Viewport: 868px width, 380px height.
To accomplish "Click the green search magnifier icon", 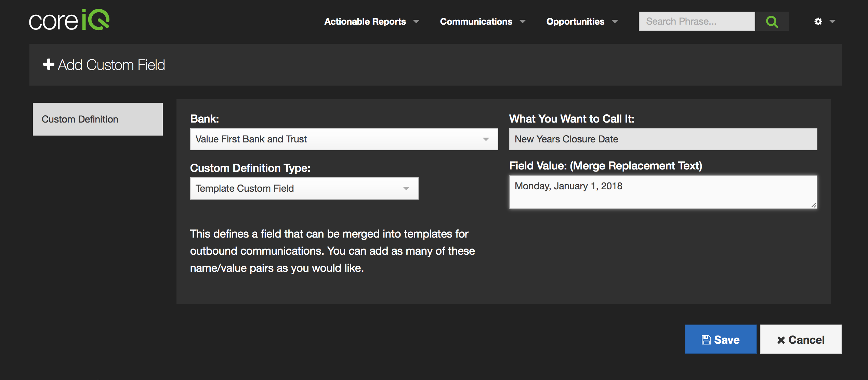I will coord(772,22).
